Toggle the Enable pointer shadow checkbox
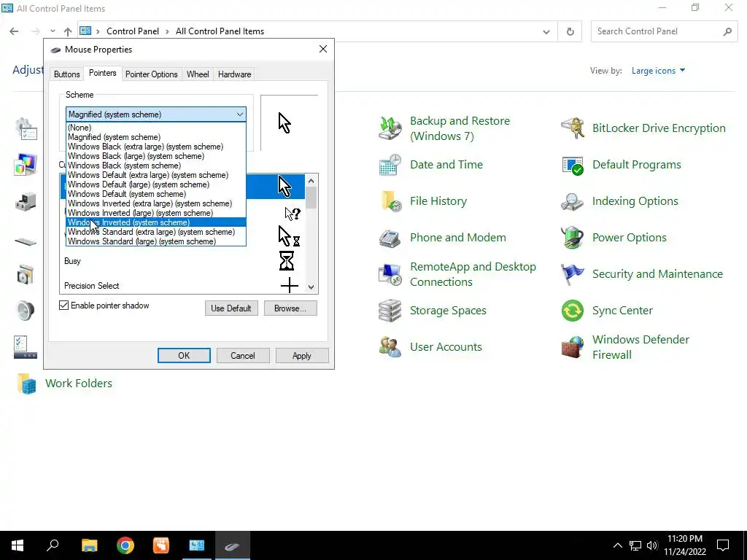Image resolution: width=747 pixels, height=560 pixels. (x=64, y=306)
